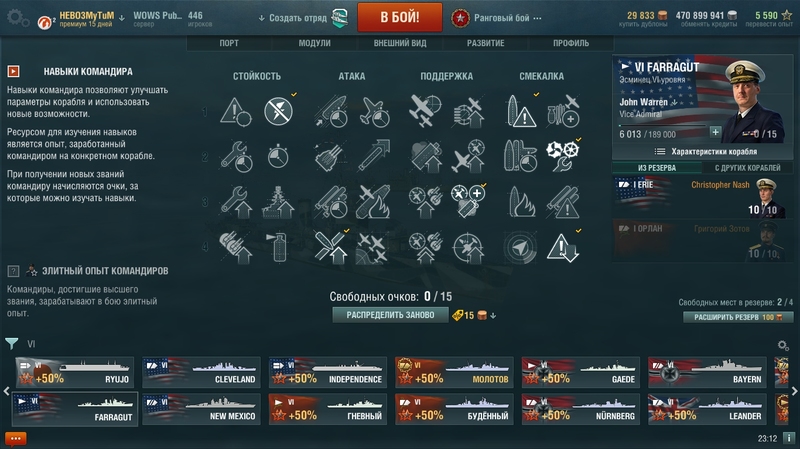
Task: Select the flaming shell skill in Смекалка row 3
Action: [520, 202]
